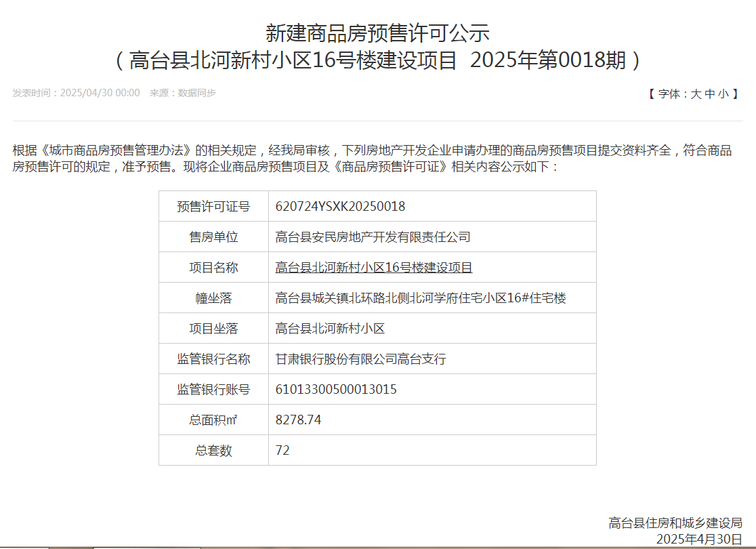Click the 来源：数据同步 source text
Screen dimensions: 756x549
pyautogui.click(x=182, y=93)
